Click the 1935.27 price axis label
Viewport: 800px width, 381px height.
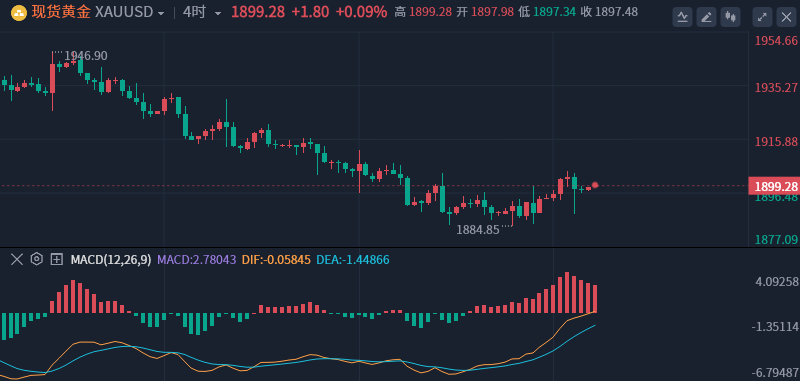[x=776, y=88]
